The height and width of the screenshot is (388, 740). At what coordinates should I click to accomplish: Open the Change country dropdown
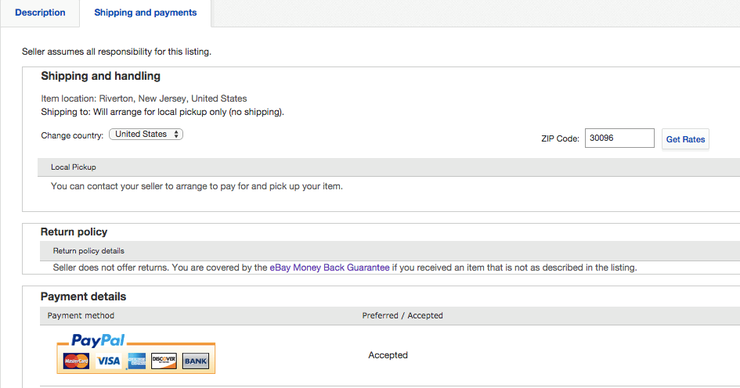click(x=146, y=134)
